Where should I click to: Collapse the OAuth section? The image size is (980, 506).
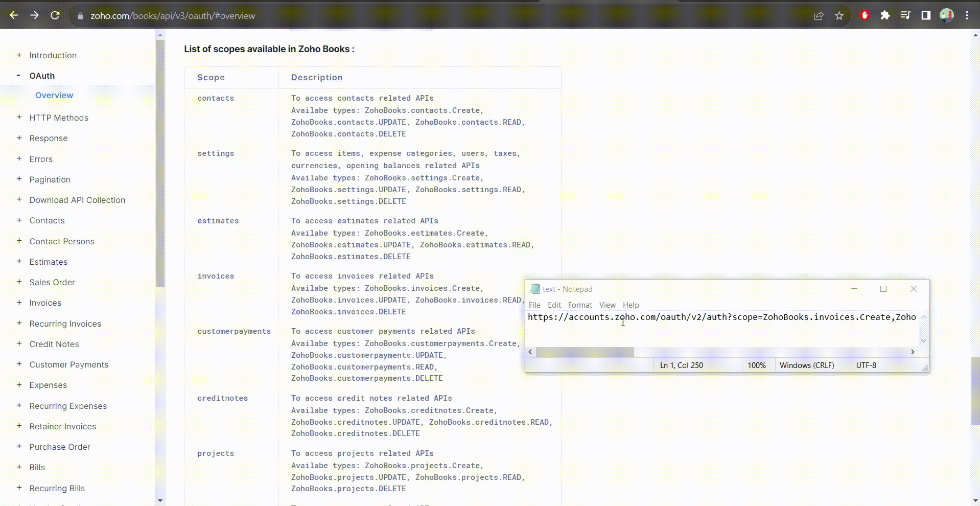click(19, 76)
